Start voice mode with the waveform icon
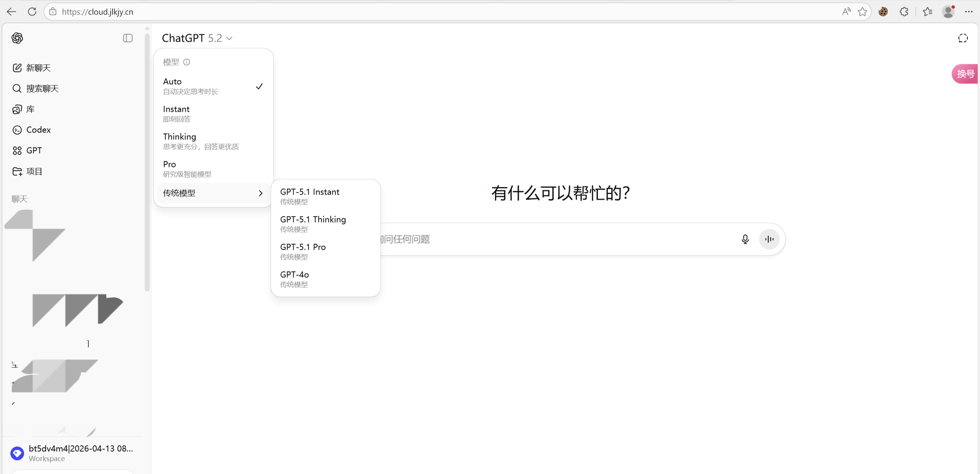980x474 pixels. pyautogui.click(x=769, y=239)
